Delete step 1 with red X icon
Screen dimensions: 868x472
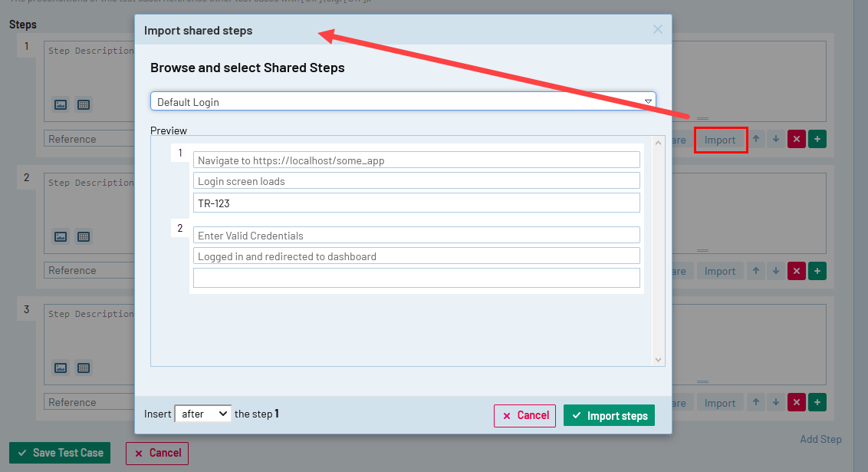tap(796, 140)
